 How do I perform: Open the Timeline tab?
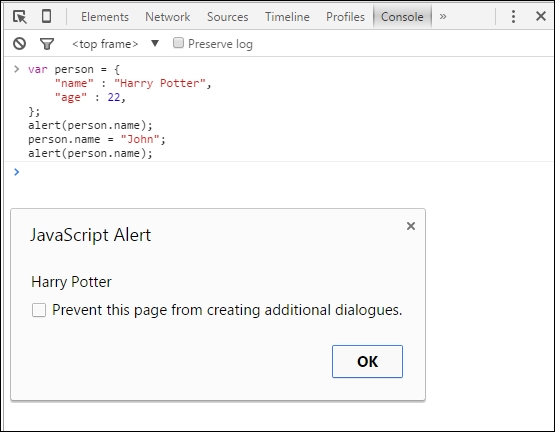(287, 17)
